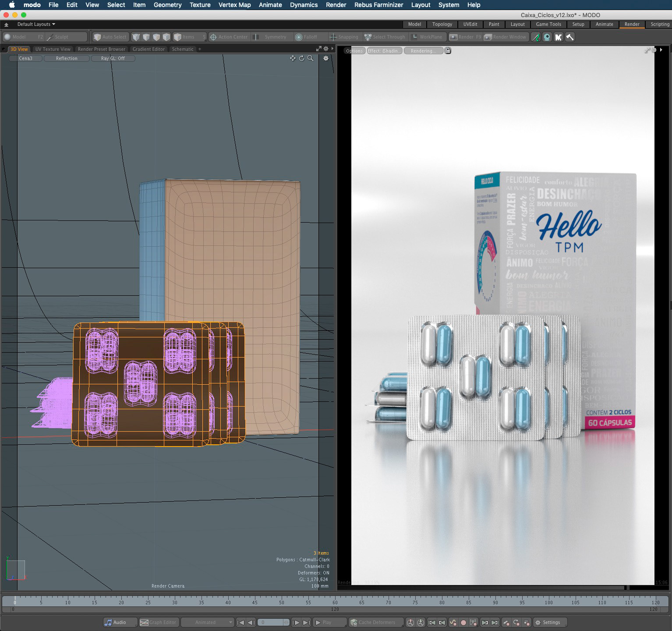Click the render progress bar
This screenshot has width=672, height=631.
(502, 588)
